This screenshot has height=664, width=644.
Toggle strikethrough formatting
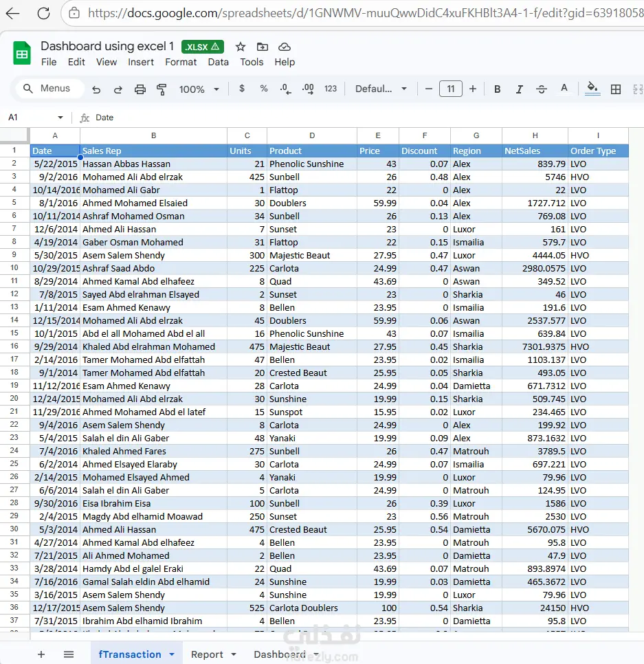(542, 89)
